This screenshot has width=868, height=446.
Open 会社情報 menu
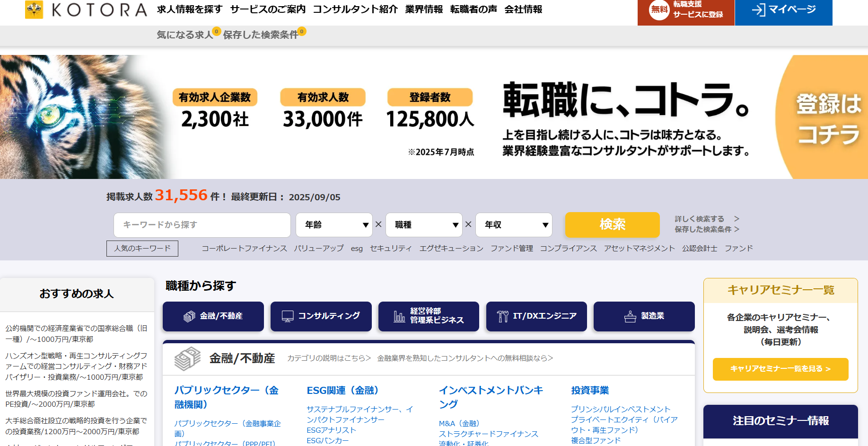523,9
